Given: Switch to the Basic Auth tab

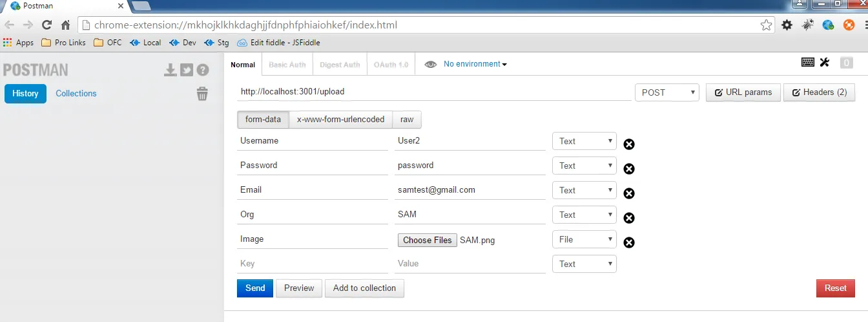Looking at the screenshot, I should [x=287, y=65].
